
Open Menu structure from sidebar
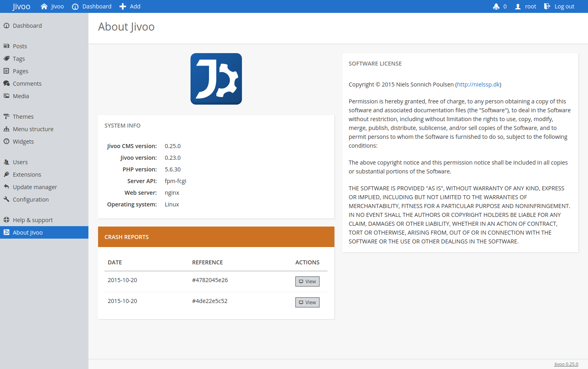pyautogui.click(x=33, y=129)
